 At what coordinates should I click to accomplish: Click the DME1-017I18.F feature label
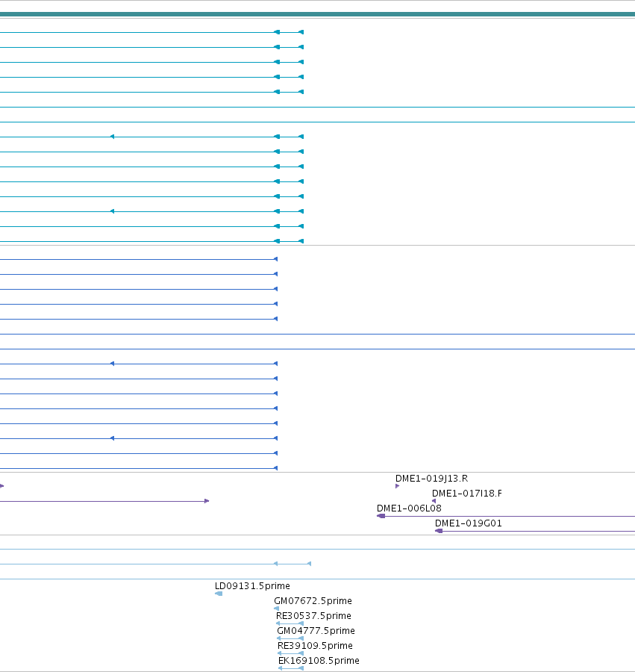coord(466,494)
